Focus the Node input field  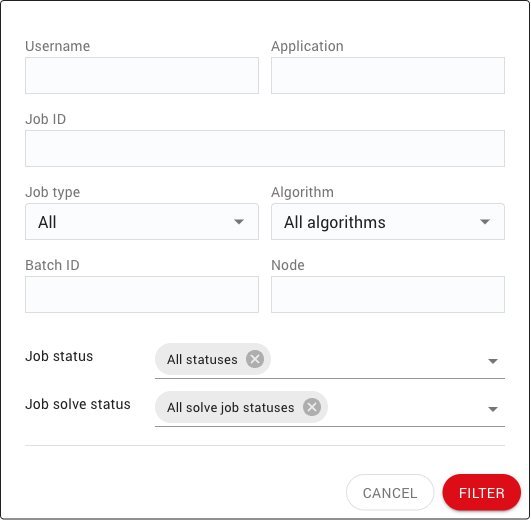click(388, 294)
